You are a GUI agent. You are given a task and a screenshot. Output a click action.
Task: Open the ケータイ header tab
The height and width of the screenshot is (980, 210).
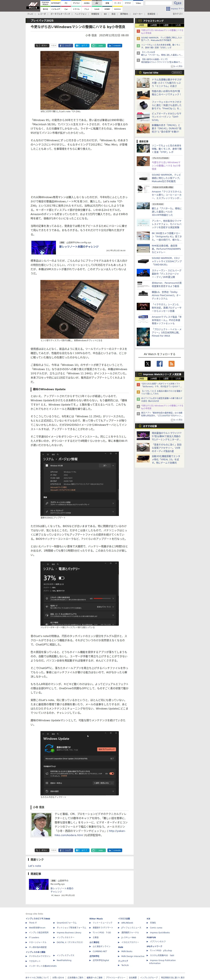(117, 3)
